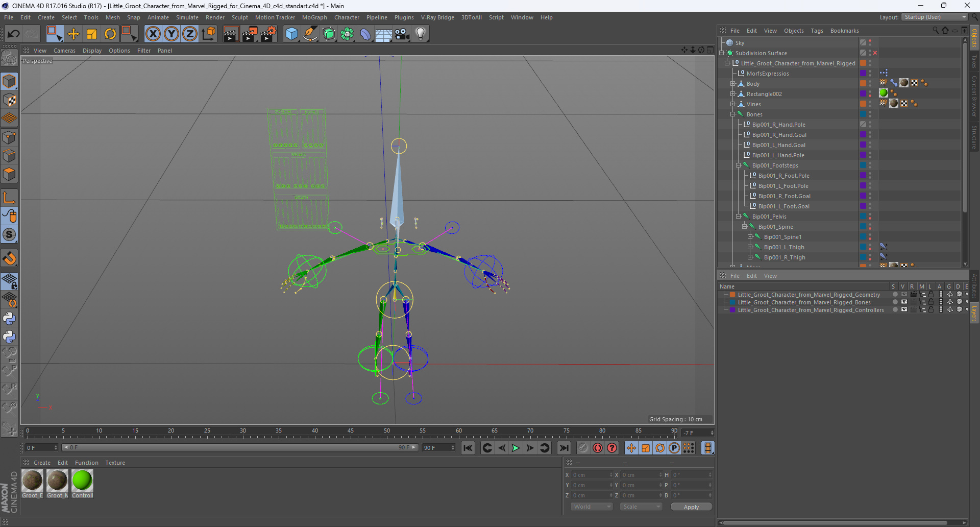Open the Character menu
The width and height of the screenshot is (980, 527).
click(x=347, y=17)
